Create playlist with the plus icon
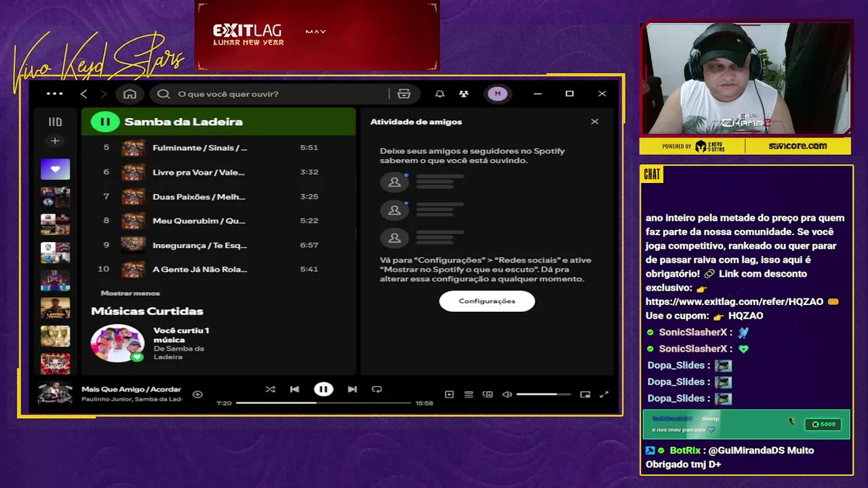The height and width of the screenshot is (488, 868). [x=55, y=141]
